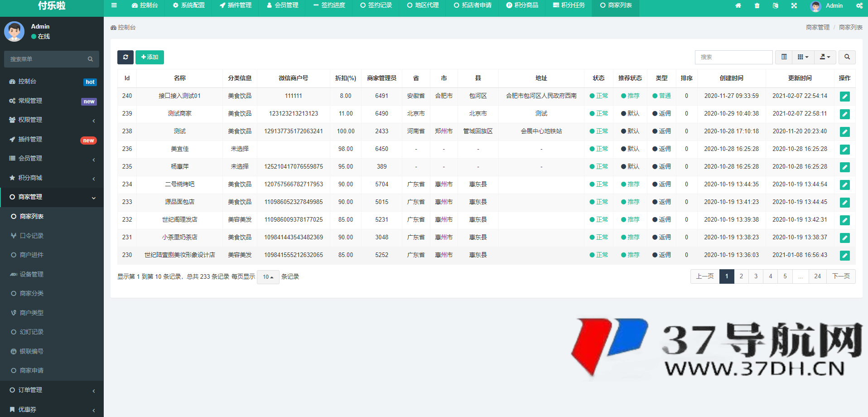Image resolution: width=868 pixels, height=417 pixels.
Task: Click inside the 搜索 search input field
Action: click(x=734, y=57)
